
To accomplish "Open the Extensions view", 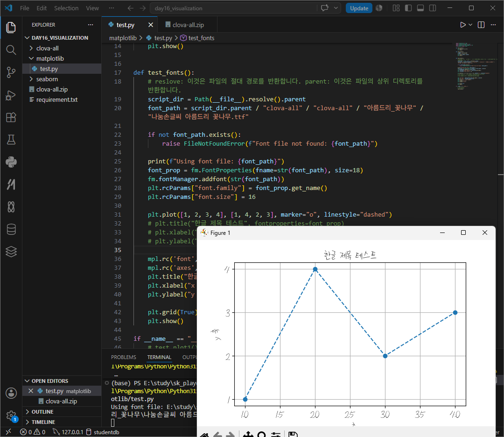I will pyautogui.click(x=11, y=117).
